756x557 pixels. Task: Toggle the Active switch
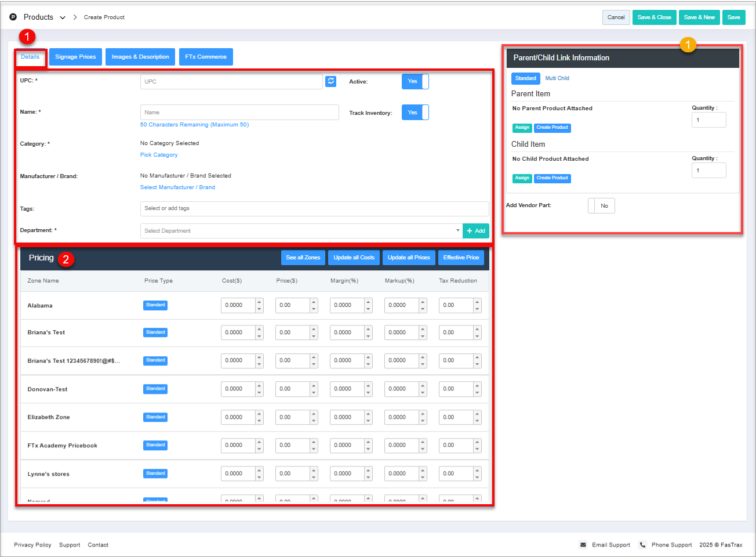[x=415, y=81]
